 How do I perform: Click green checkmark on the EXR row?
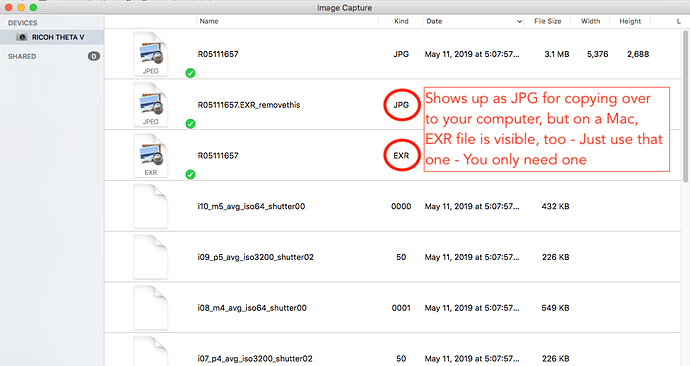pos(190,175)
